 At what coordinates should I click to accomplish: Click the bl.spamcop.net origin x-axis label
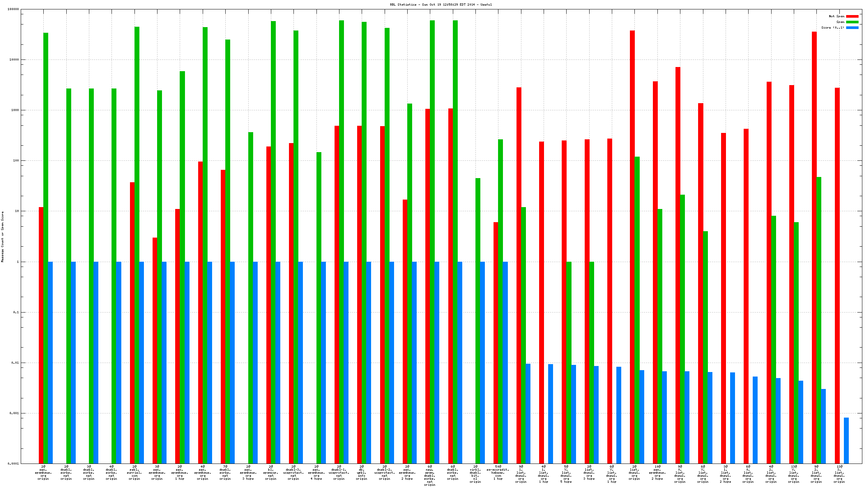click(x=271, y=473)
